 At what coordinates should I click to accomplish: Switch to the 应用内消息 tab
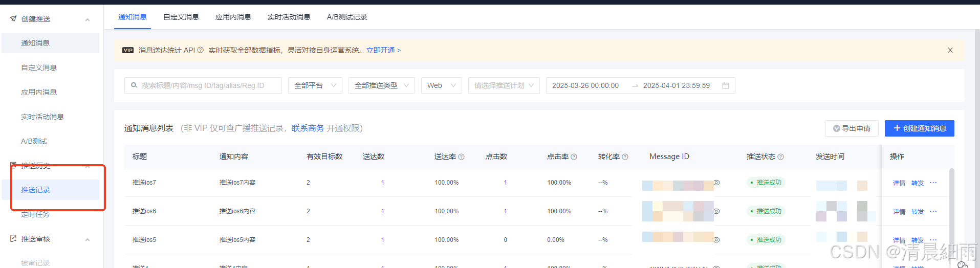[x=233, y=17]
